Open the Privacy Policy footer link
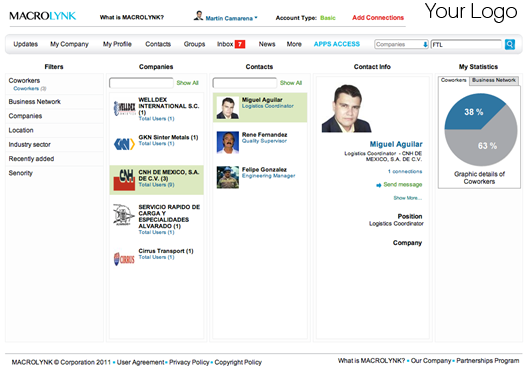Screen dimensions: 528x381 point(189,362)
